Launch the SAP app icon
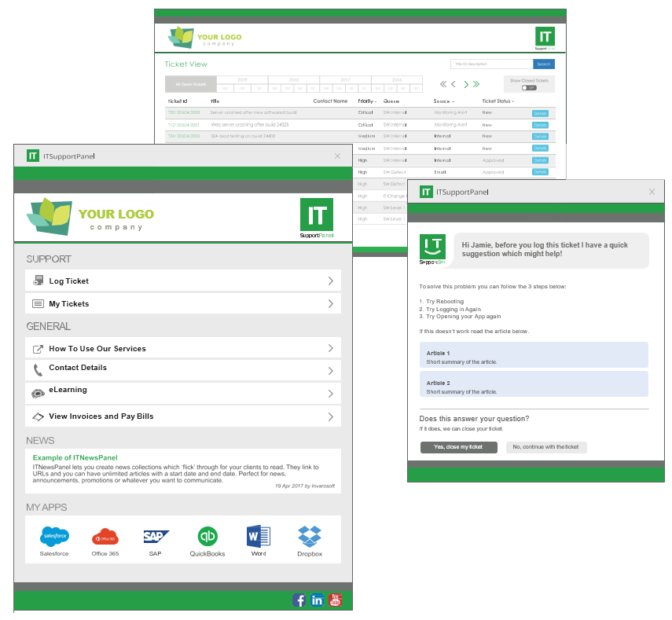 [x=156, y=537]
